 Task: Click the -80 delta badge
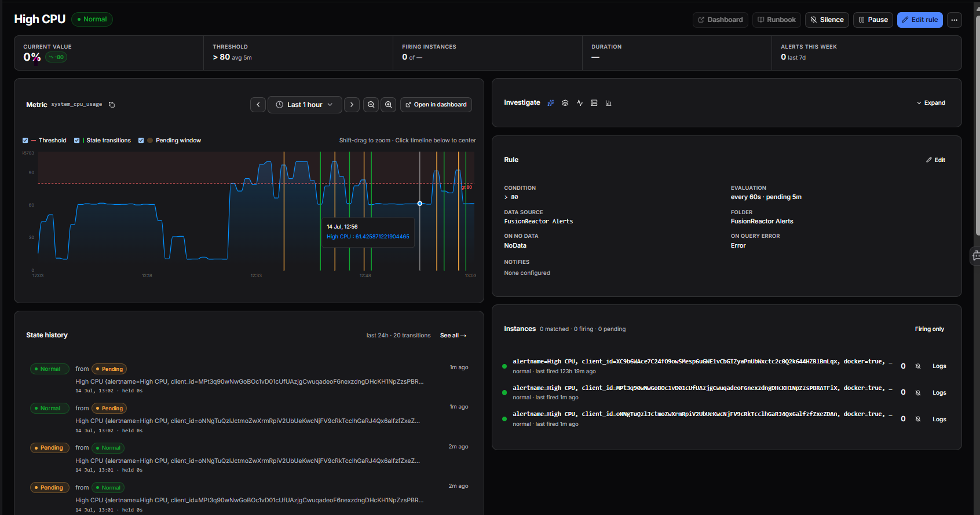click(57, 57)
